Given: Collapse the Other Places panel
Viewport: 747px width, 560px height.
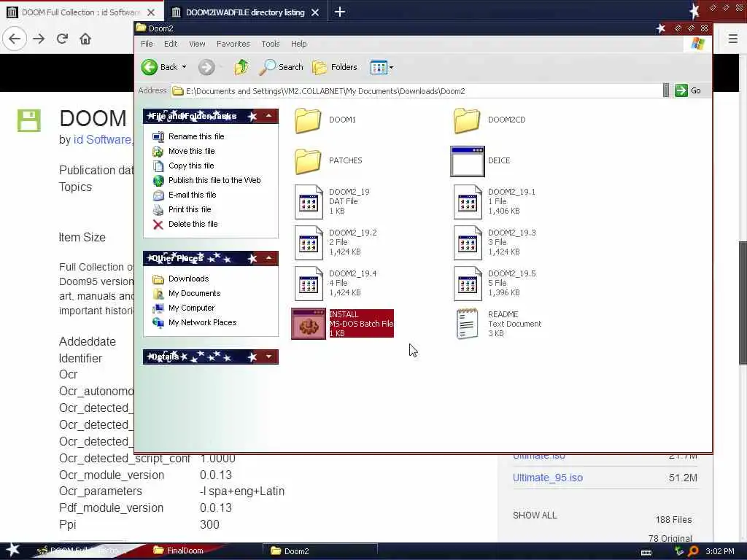Looking at the screenshot, I should [x=268, y=258].
